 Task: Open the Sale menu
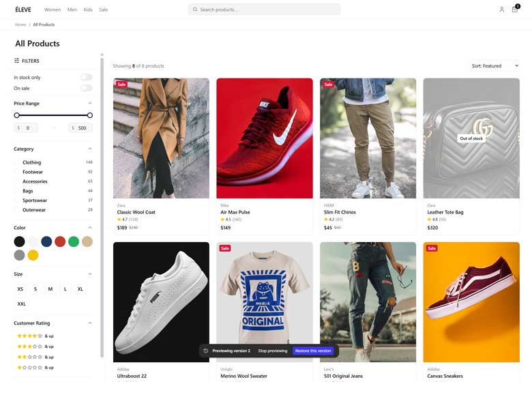[x=104, y=10]
